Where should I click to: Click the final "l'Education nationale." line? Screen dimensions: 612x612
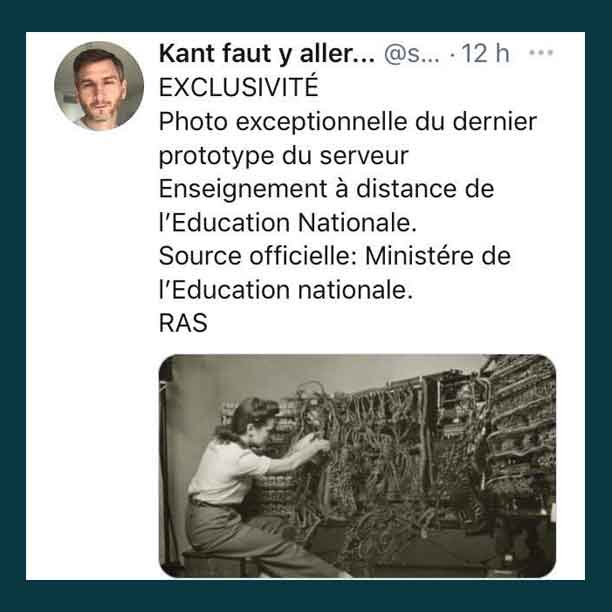tap(286, 290)
